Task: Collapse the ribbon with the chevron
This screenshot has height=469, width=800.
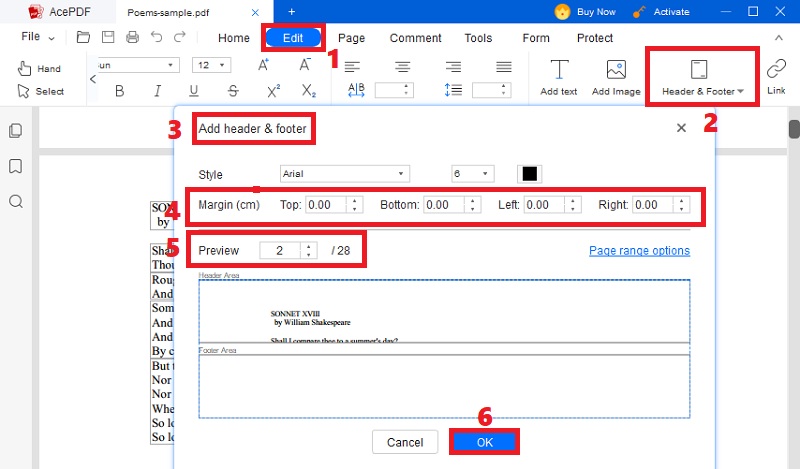Action: pyautogui.click(x=779, y=38)
